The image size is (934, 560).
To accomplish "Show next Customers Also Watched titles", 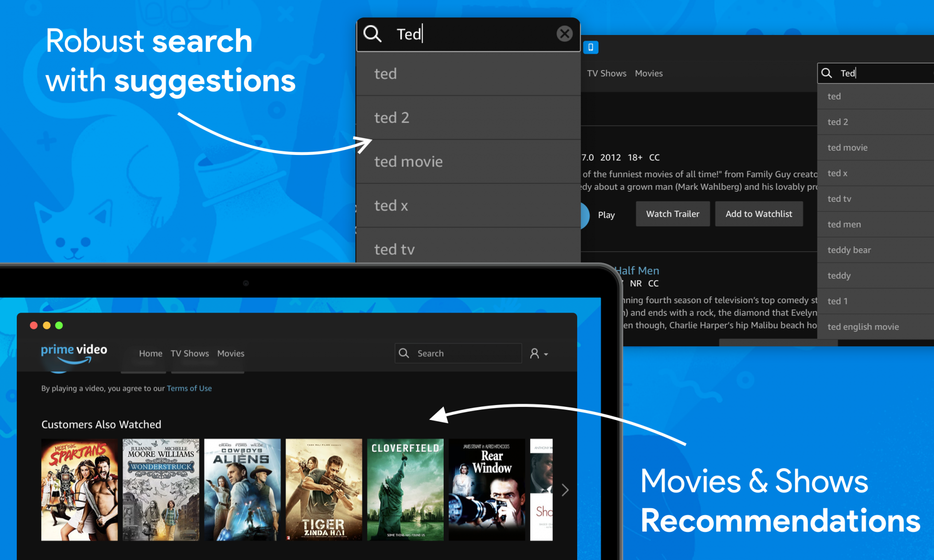I will [565, 490].
